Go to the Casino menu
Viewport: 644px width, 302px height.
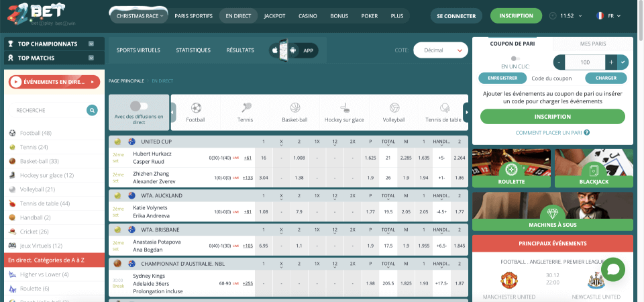[x=308, y=16]
